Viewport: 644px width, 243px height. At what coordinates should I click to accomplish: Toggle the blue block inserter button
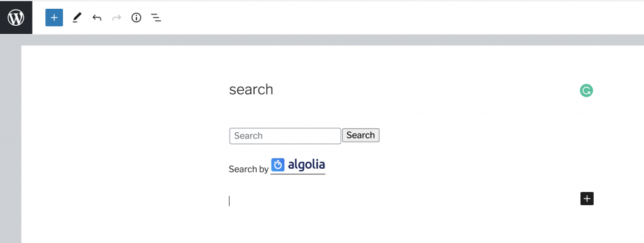pos(54,18)
